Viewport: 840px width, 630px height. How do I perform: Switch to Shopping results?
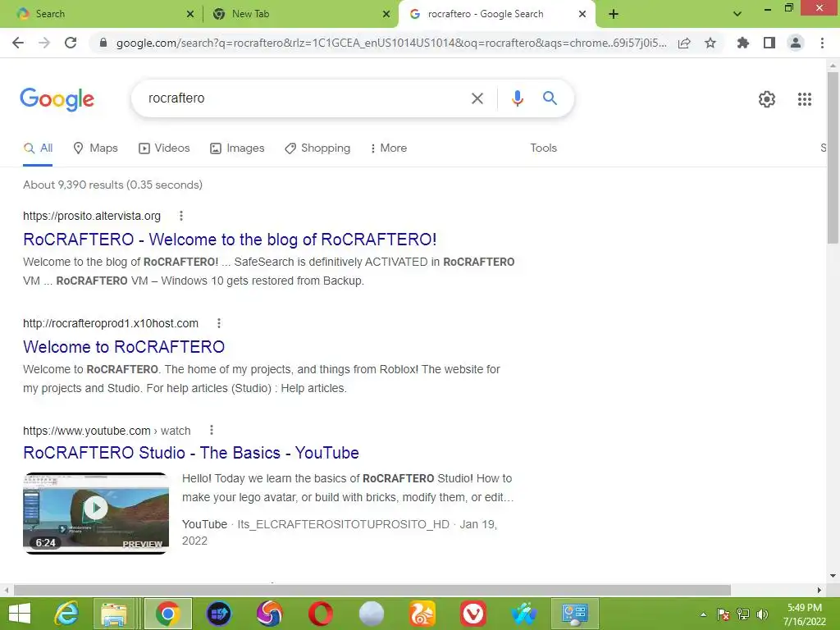pyautogui.click(x=317, y=148)
